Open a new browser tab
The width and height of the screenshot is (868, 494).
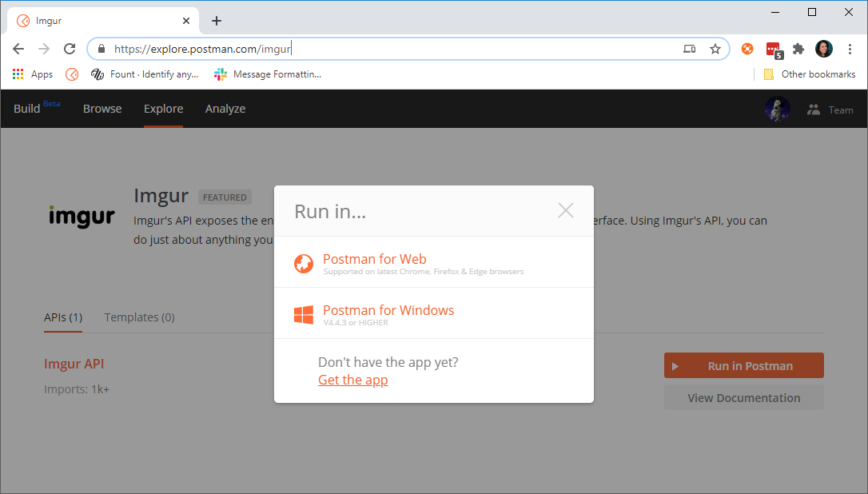217,21
